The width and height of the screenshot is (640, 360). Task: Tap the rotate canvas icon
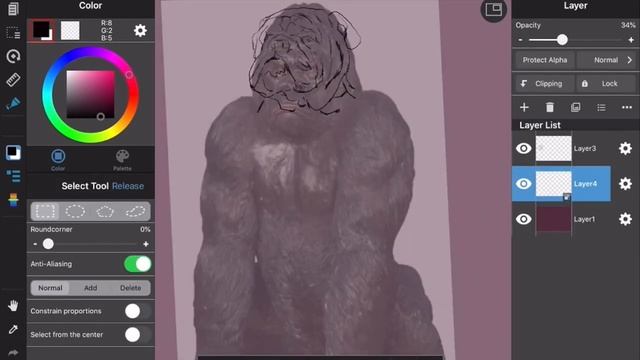tap(13, 56)
